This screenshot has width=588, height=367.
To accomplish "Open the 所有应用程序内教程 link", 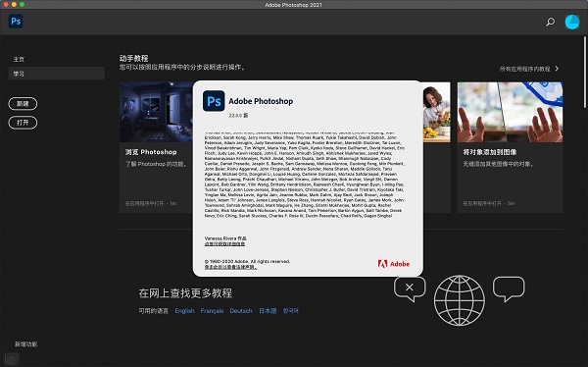I will pos(524,69).
